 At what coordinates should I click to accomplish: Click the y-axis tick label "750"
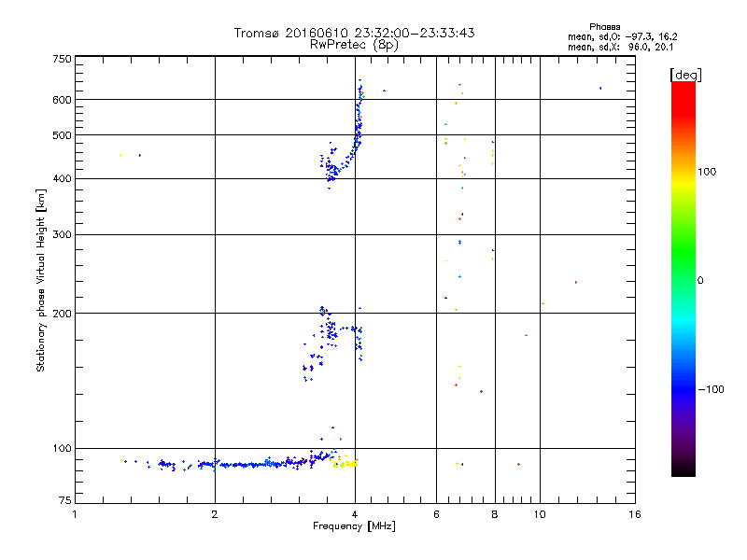point(62,59)
